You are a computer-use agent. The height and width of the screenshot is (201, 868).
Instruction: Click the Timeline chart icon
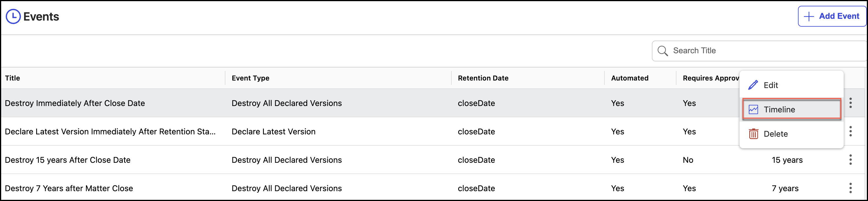click(753, 109)
